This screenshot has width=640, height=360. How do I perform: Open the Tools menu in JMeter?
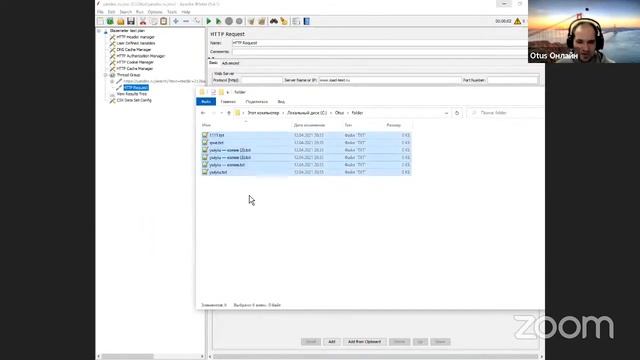tap(172, 12)
